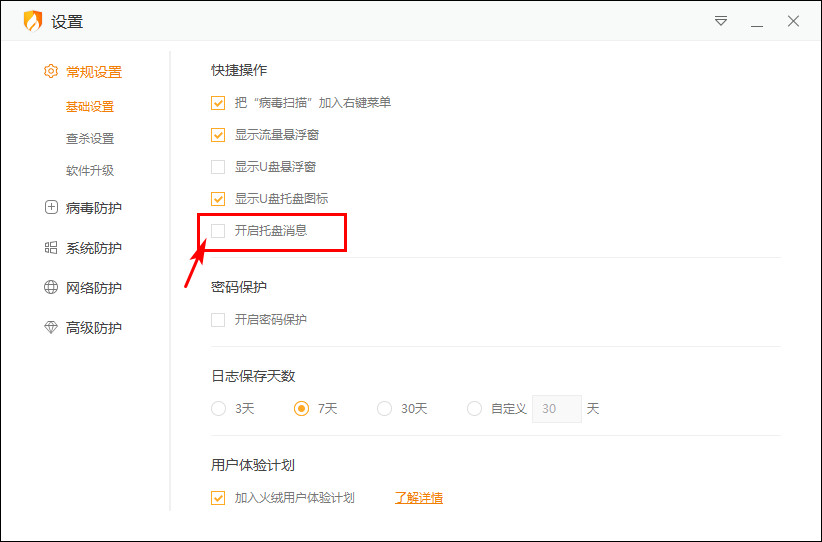Select the 30天 radio button
The image size is (822, 542).
tap(384, 408)
